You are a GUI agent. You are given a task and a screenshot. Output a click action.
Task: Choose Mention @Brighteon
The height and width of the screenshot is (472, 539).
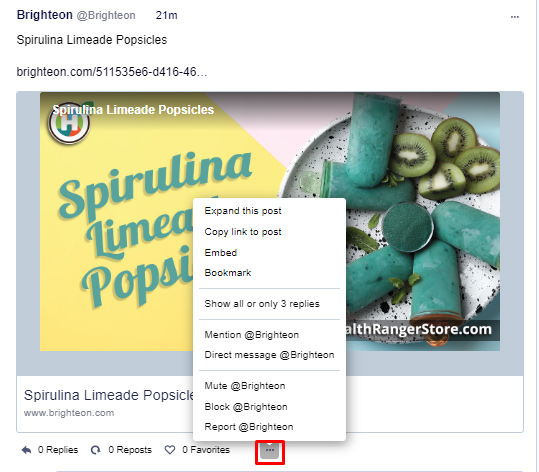252,335
